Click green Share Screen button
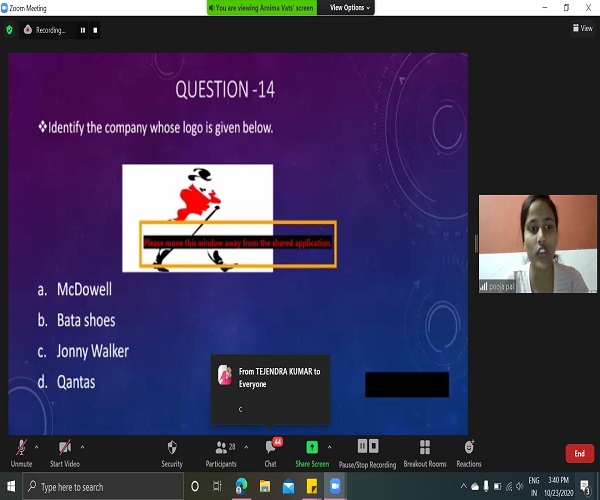Viewport: 600px width, 500px height. point(312,454)
